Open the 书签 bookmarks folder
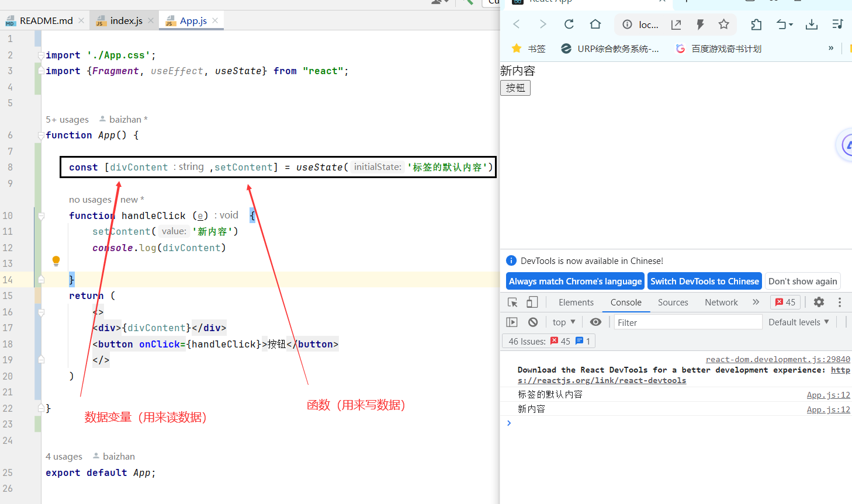This screenshot has height=504, width=852. click(x=528, y=48)
